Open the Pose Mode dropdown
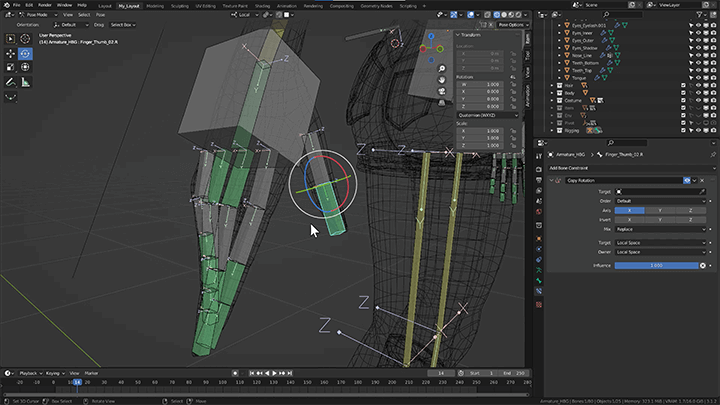Viewport: 720px width, 405px height. pos(39,15)
